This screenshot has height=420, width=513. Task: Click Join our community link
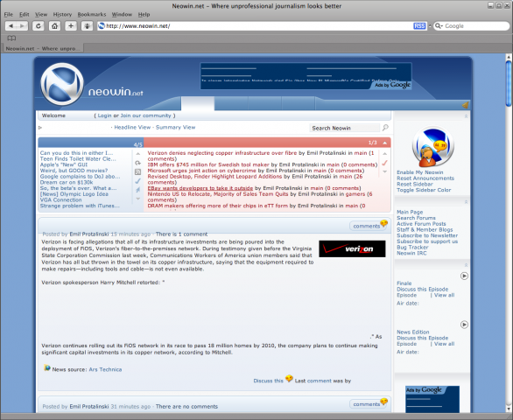145,115
